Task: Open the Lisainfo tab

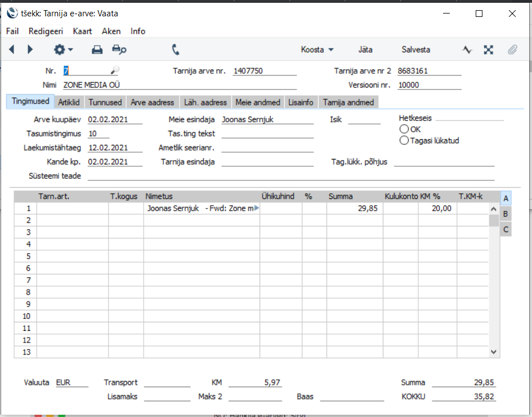Action: (301, 102)
